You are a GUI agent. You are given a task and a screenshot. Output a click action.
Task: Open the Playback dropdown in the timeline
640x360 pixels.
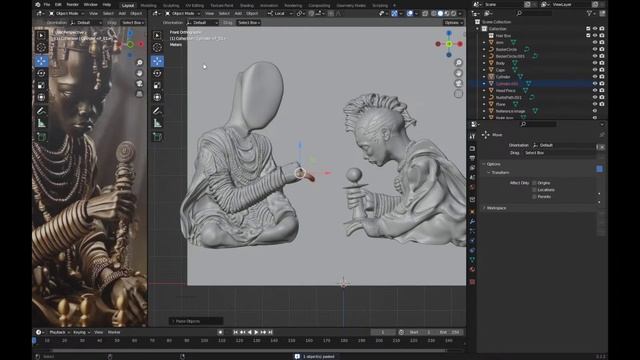tap(59, 332)
